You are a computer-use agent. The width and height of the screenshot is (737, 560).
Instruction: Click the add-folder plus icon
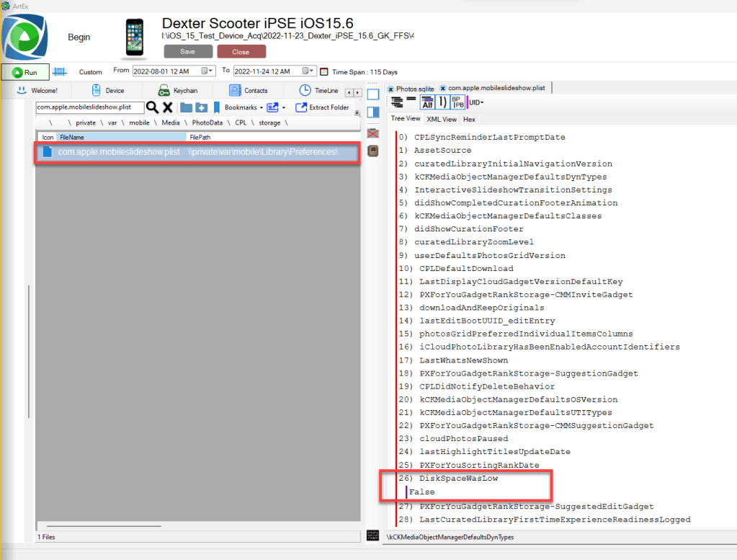point(202,107)
